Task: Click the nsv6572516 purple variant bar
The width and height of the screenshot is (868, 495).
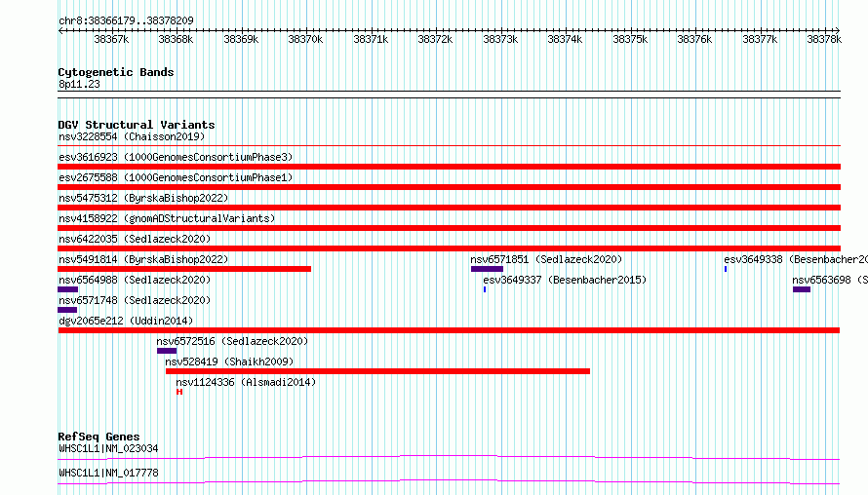Action: pyautogui.click(x=167, y=351)
